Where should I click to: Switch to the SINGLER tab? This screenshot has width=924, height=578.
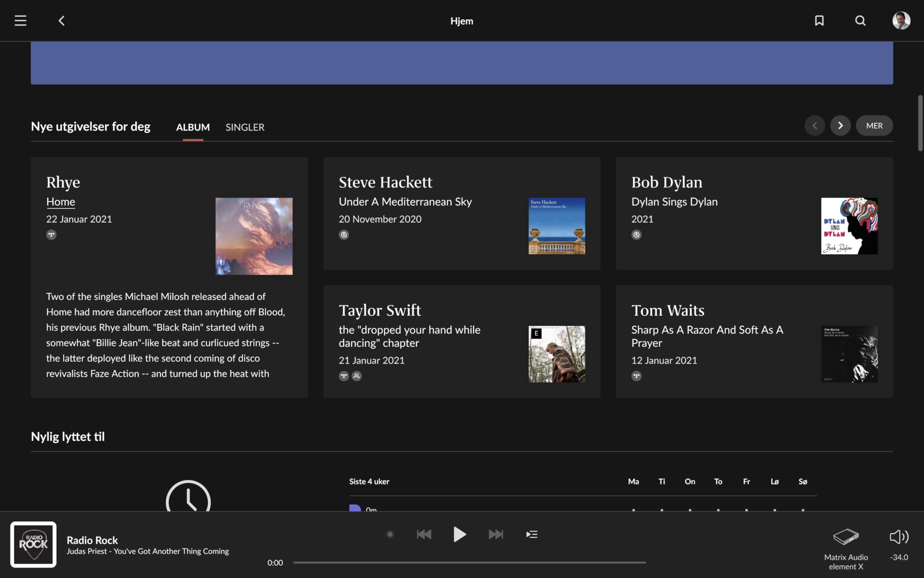245,127
